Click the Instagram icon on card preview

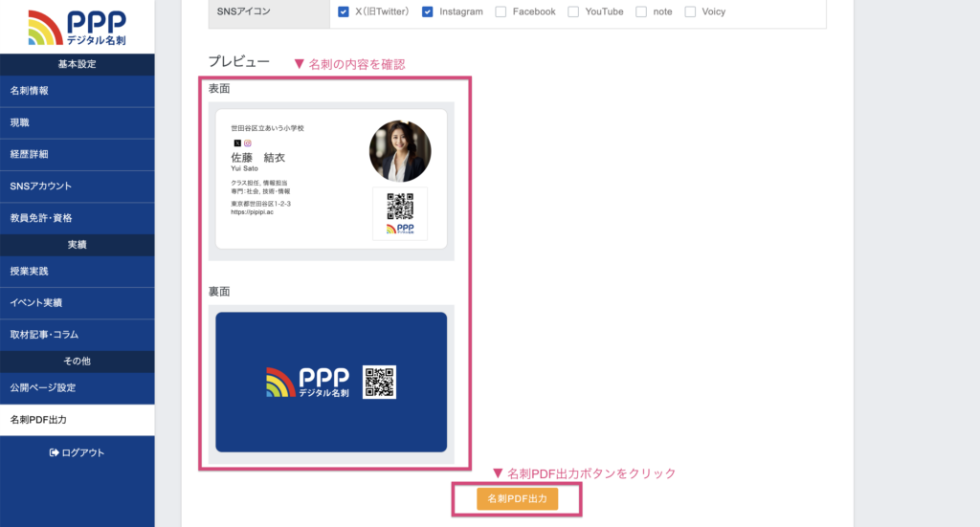pos(248,143)
